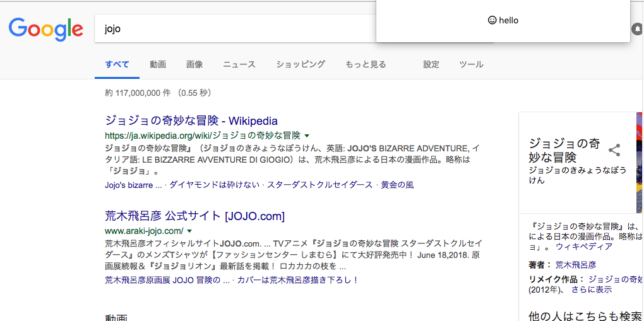644x321 pixels.
Task: Open the スターダストクルセイダース sitelink
Action: point(320,185)
